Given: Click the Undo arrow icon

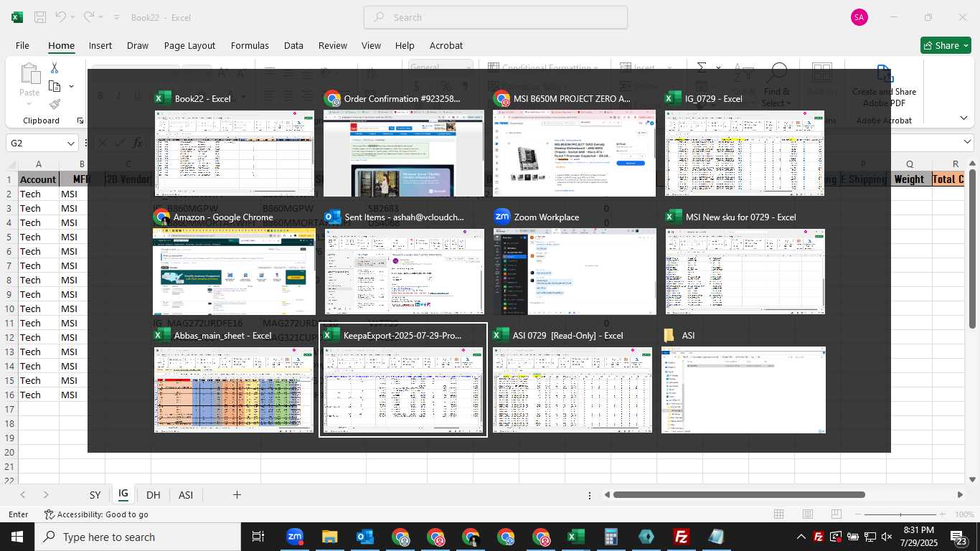Looking at the screenshot, I should (x=61, y=17).
